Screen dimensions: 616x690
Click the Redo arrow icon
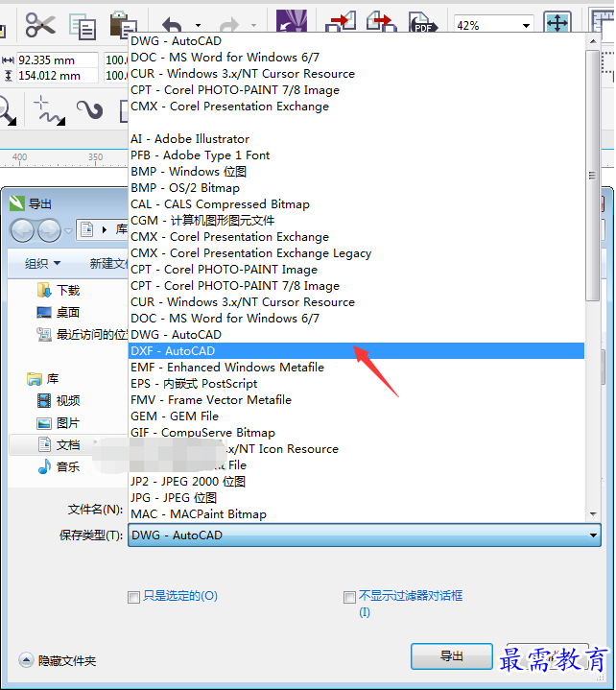click(229, 25)
